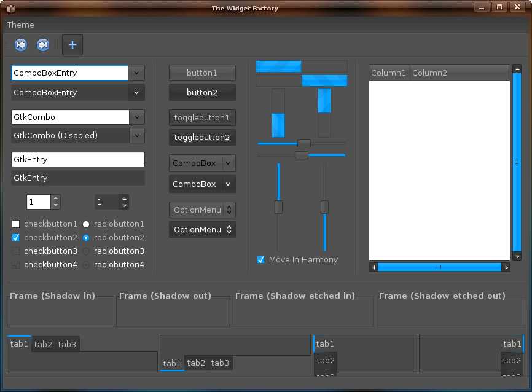The height and width of the screenshot is (392, 532).
Task: Toggle togglebutton2
Action: coord(202,138)
